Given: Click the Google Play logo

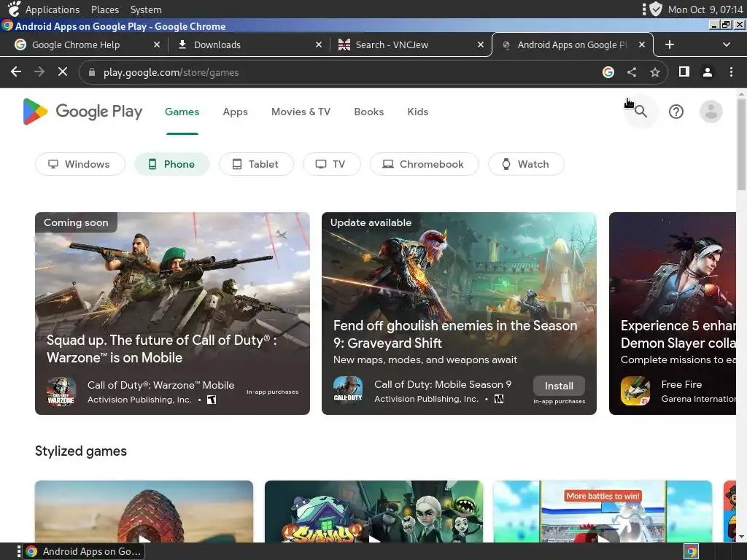Looking at the screenshot, I should [82, 112].
